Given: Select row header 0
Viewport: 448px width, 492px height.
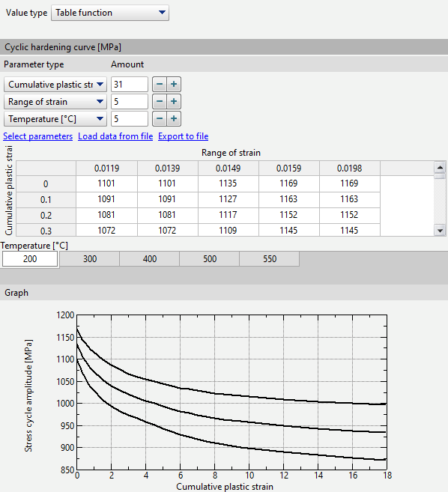Looking at the screenshot, I should point(46,184).
